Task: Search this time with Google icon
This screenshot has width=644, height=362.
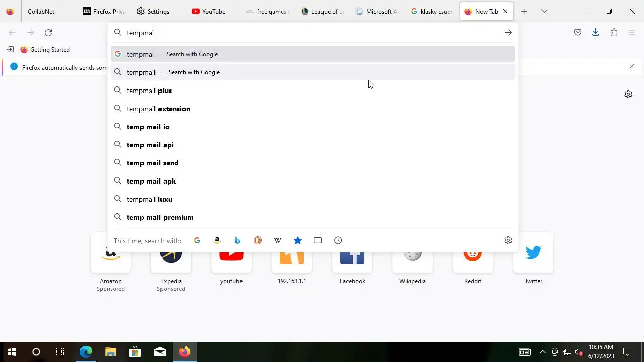Action: (197, 240)
